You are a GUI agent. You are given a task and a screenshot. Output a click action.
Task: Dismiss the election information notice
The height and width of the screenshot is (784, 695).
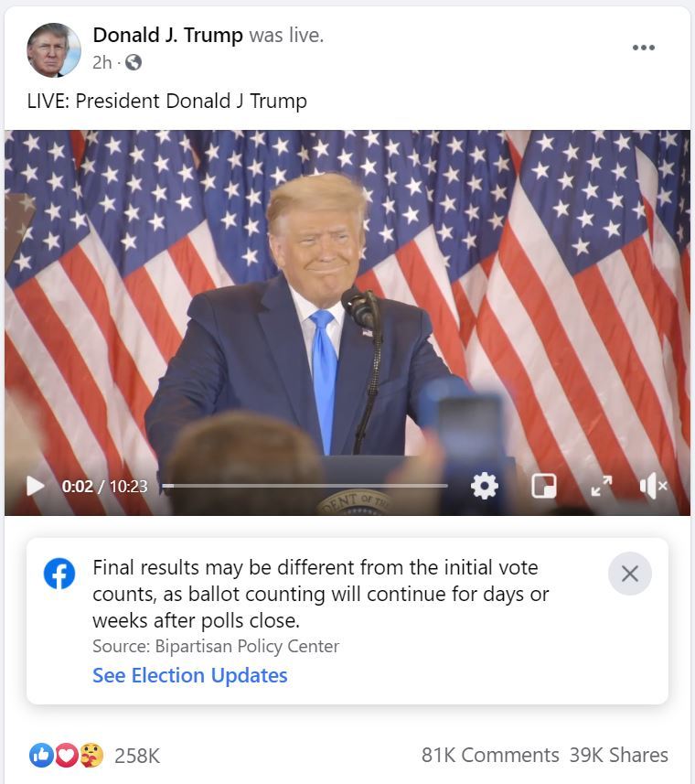point(629,574)
